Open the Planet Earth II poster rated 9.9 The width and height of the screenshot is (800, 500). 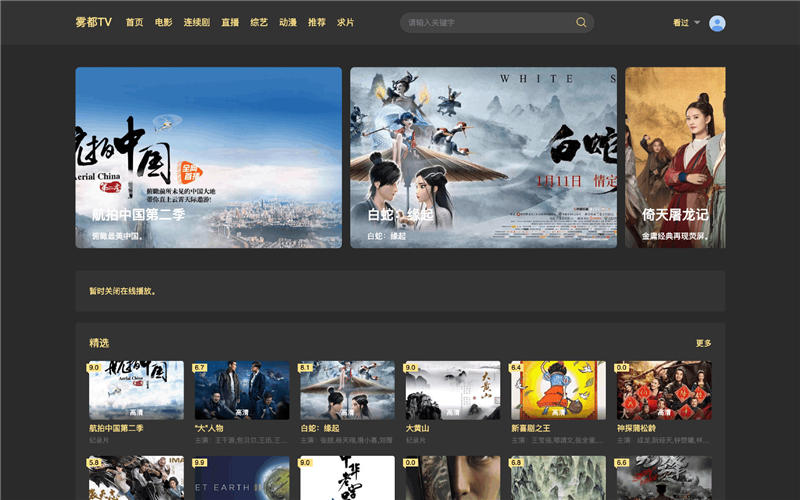click(242, 478)
